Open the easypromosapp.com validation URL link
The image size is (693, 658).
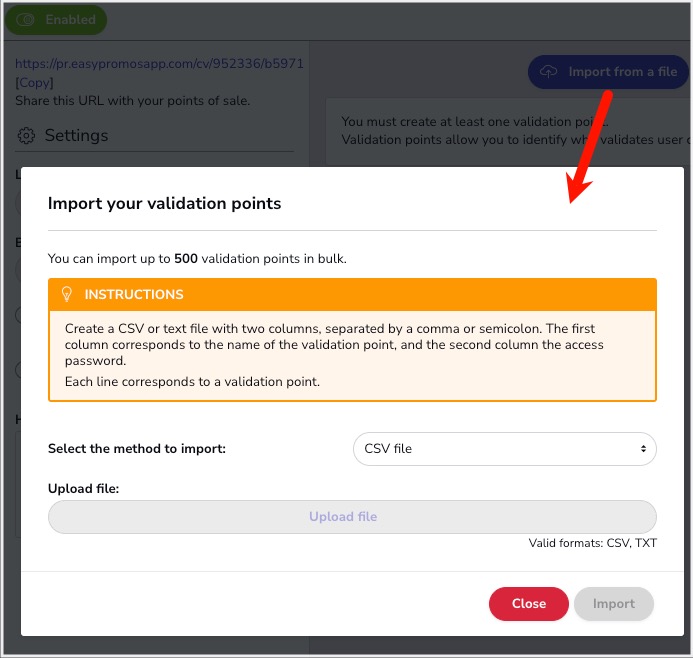(x=159, y=64)
